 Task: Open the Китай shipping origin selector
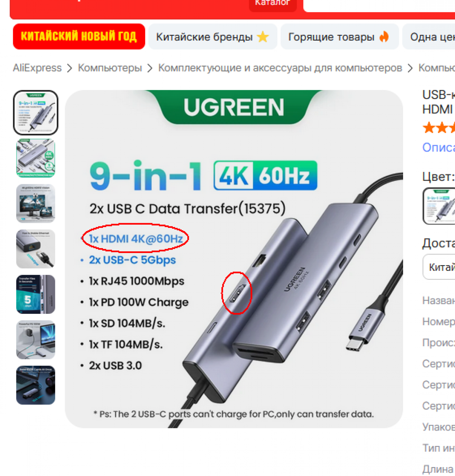point(439,267)
